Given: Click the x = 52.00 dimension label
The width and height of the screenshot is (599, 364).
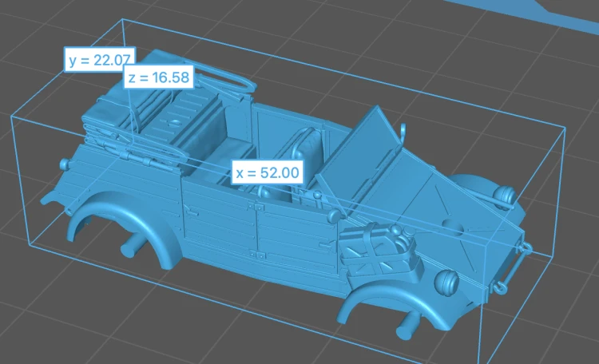Looking at the screenshot, I should [268, 172].
